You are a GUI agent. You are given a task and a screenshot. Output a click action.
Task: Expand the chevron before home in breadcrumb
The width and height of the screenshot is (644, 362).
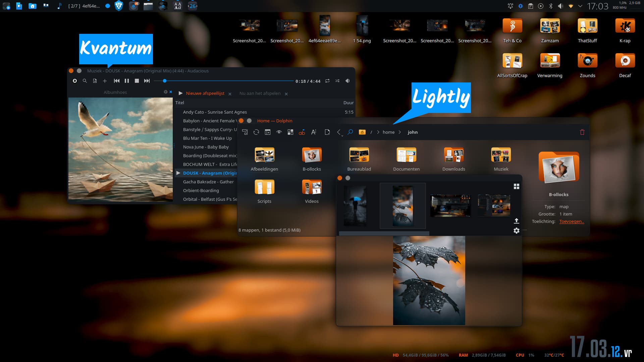coord(378,132)
